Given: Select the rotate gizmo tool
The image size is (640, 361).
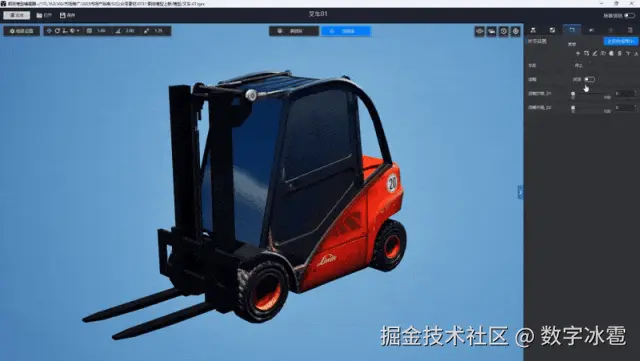Looking at the screenshot, I should 57,31.
